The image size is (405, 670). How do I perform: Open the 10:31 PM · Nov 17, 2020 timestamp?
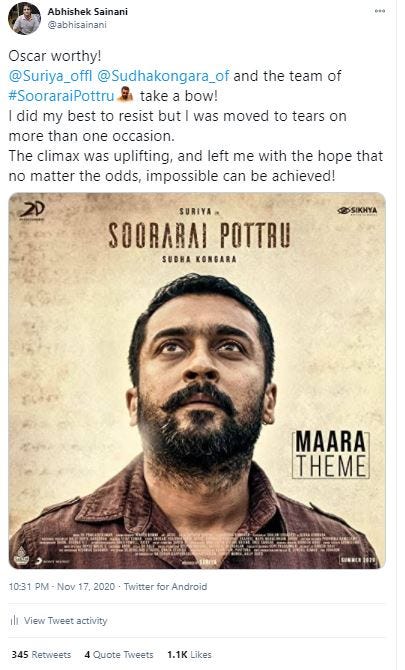[62, 587]
